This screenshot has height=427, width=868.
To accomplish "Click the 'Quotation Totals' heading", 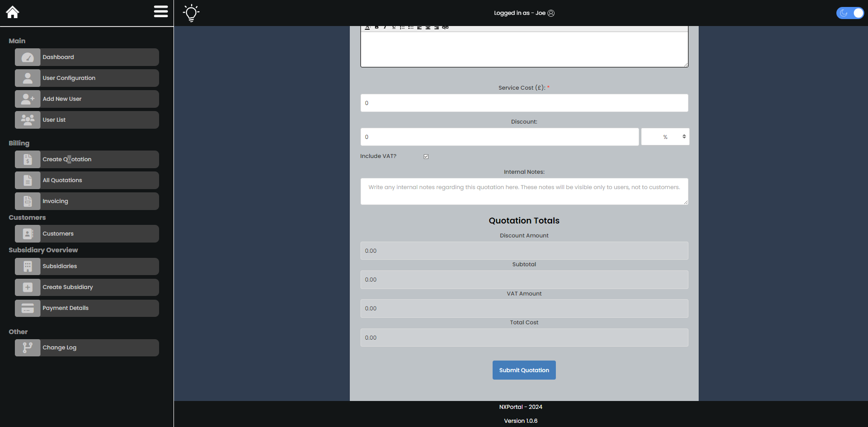I will pos(524,221).
